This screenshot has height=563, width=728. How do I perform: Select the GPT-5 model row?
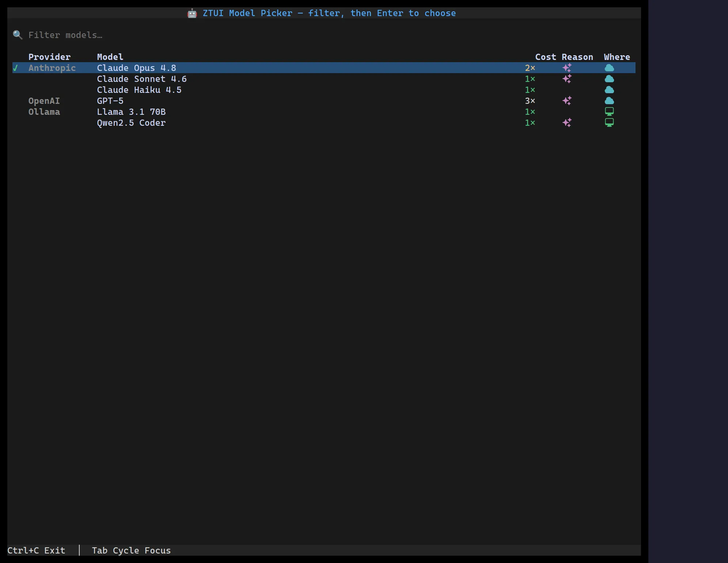324,101
